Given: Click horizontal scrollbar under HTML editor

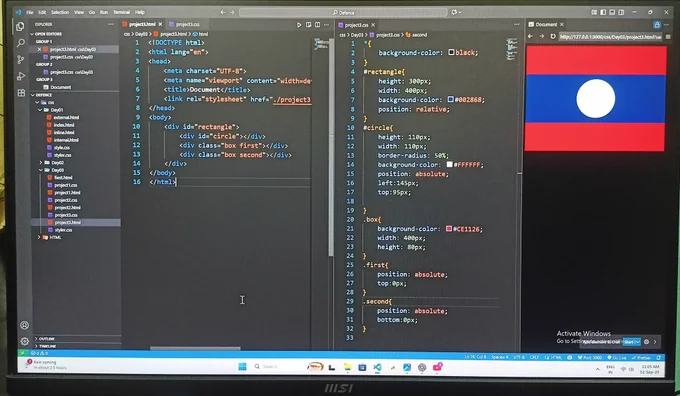Looking at the screenshot, I should [x=195, y=348].
